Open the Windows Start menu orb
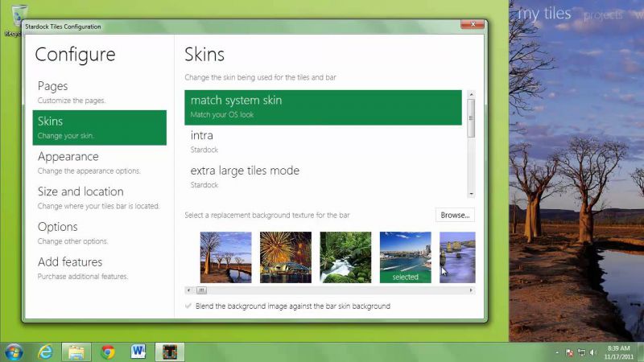 click(x=14, y=352)
